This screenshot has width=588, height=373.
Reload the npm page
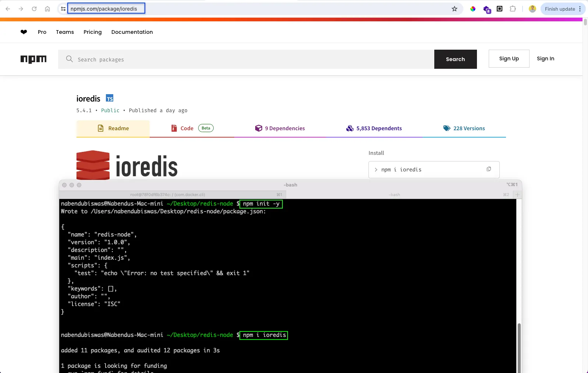(x=34, y=9)
